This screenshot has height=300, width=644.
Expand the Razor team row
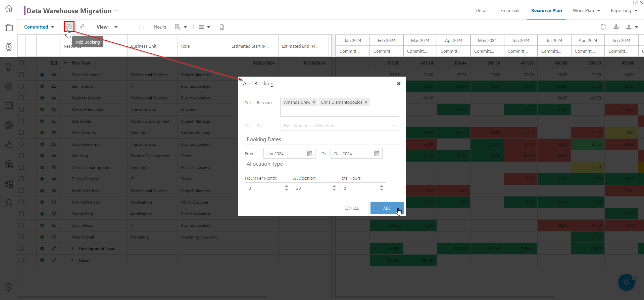point(72,260)
